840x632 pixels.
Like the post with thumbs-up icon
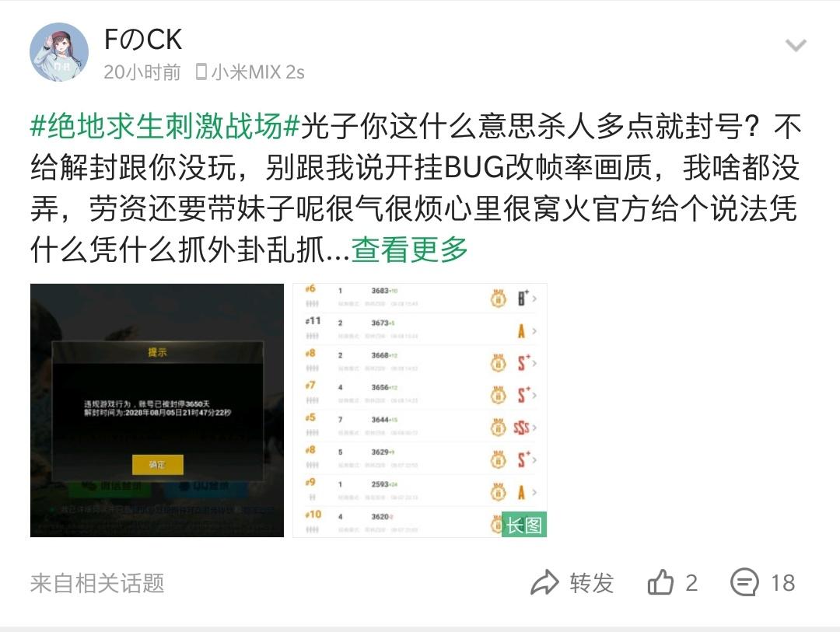tap(660, 582)
